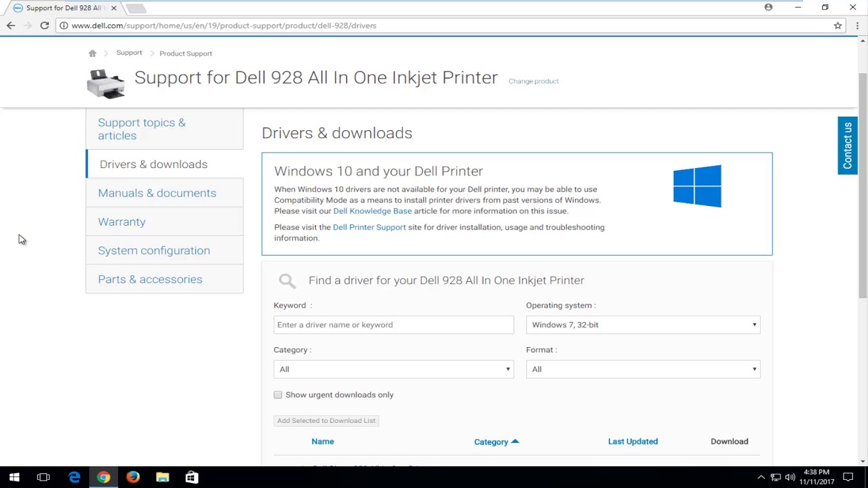
Task: Click the Windows logo in the banner
Action: [x=697, y=186]
